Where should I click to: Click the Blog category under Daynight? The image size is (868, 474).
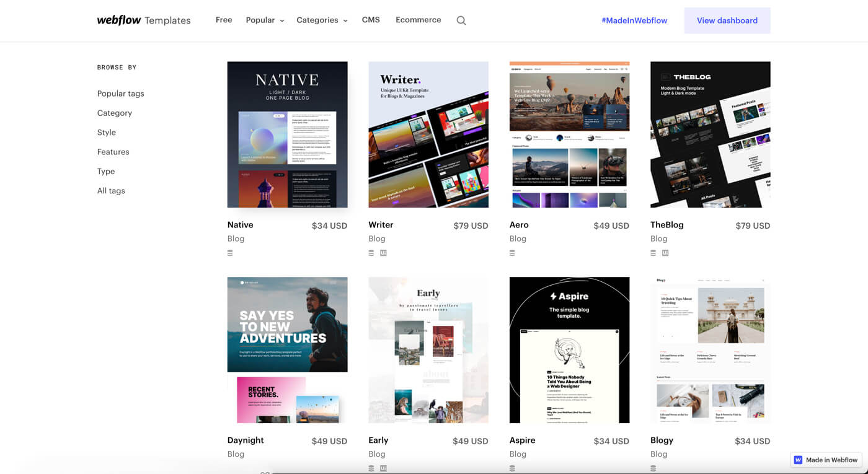[236, 454]
